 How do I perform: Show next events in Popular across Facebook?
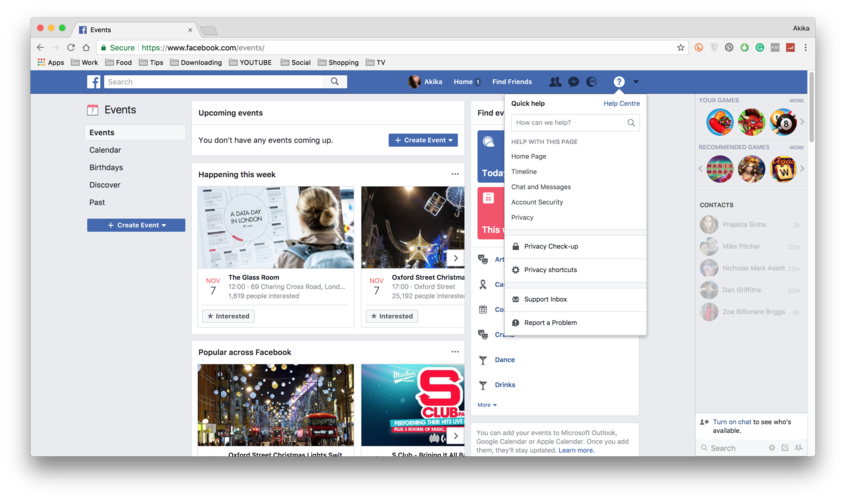pyautogui.click(x=455, y=436)
